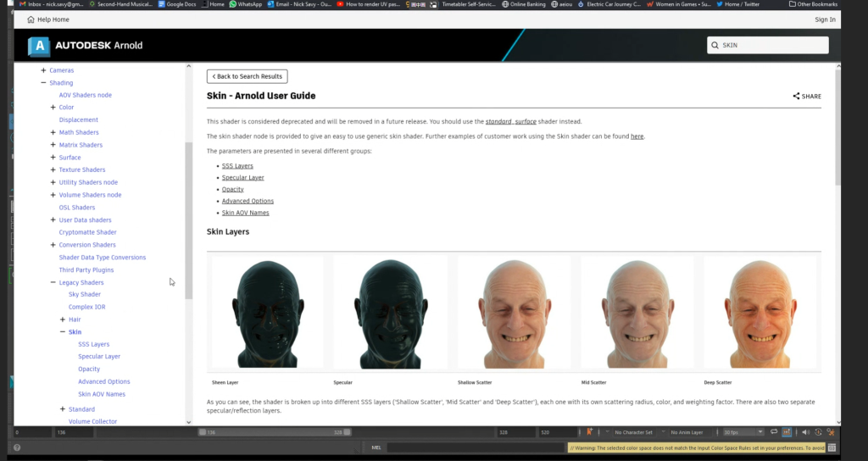Open the Women in Games bookmark
Screen dimensions: 868x461
click(679, 4)
